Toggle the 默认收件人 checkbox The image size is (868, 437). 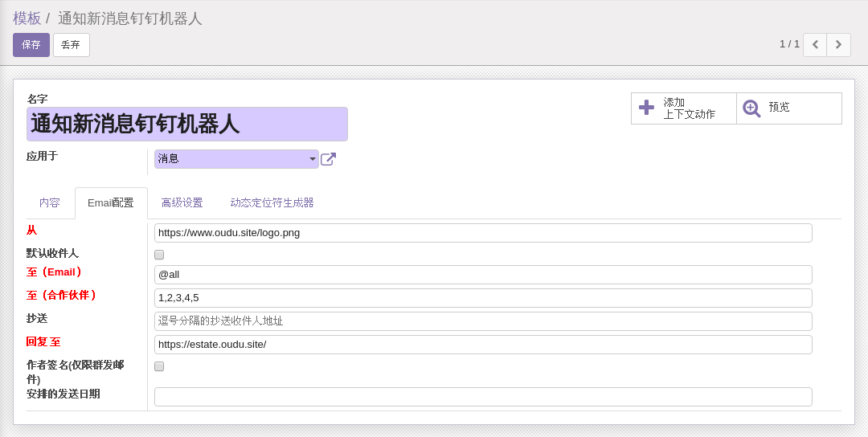point(159,255)
